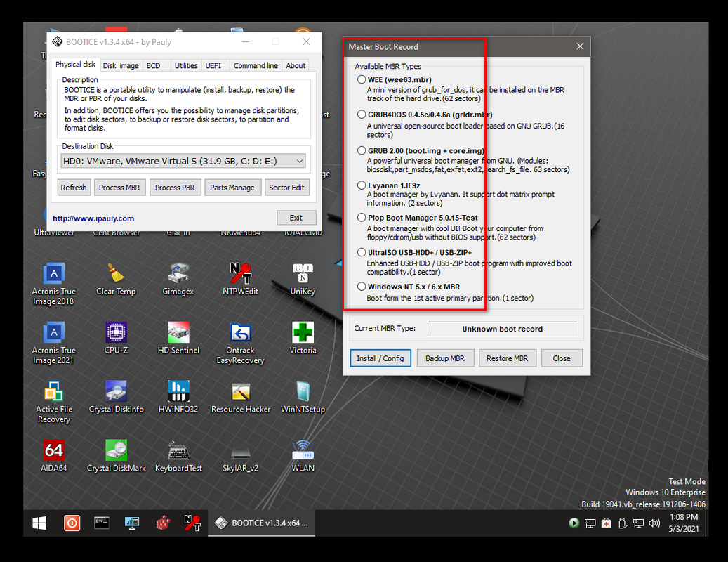Open Ontrack EasyRecovery desktop icon

[x=241, y=343]
